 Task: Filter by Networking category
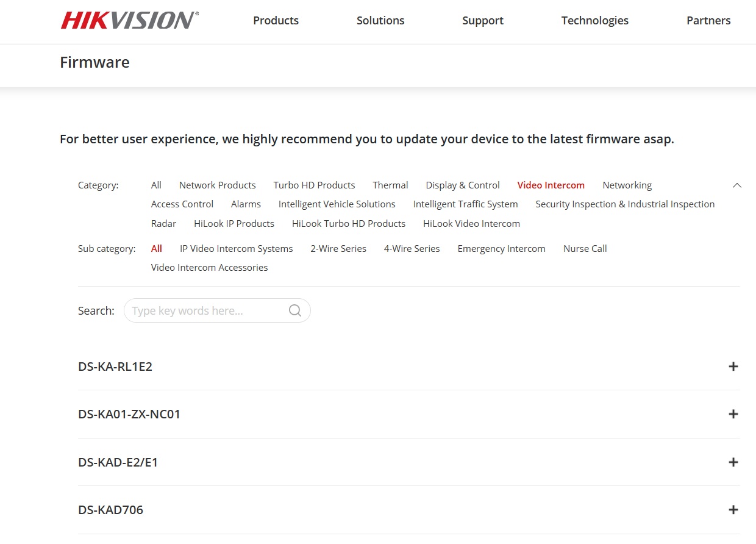(627, 185)
